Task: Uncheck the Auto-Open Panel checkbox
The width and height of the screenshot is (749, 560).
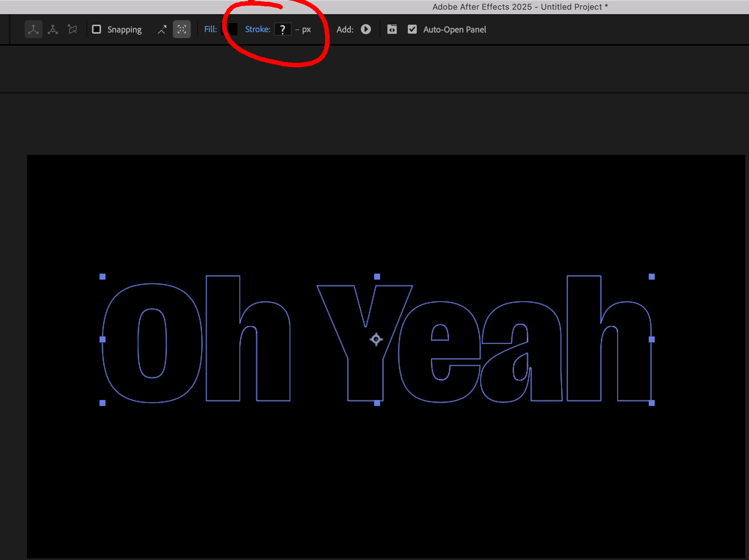Action: [412, 29]
